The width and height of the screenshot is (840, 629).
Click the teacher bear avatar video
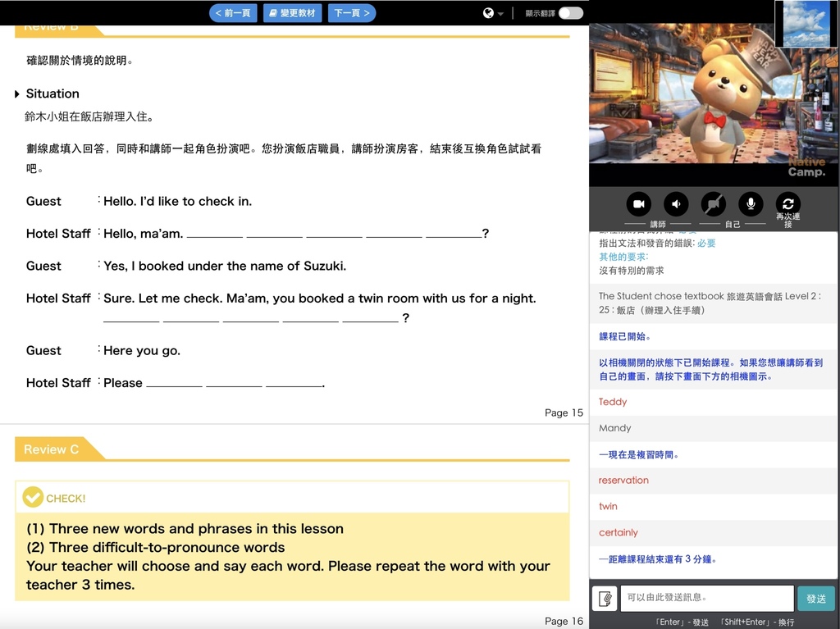point(714,93)
